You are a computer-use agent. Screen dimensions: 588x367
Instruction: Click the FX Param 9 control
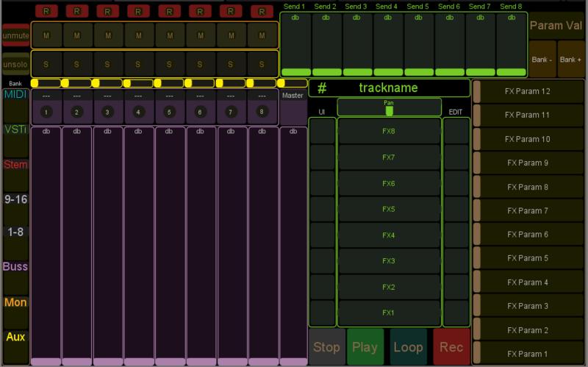tap(528, 163)
